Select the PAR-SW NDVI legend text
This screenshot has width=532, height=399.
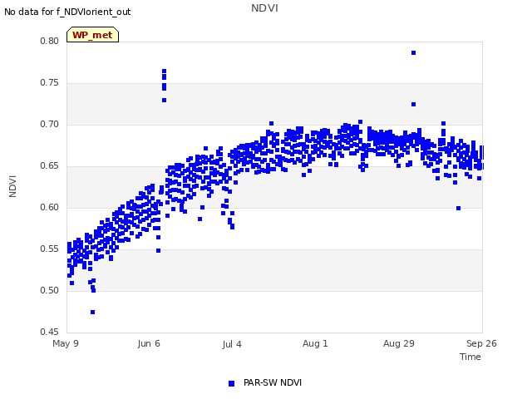273,382
